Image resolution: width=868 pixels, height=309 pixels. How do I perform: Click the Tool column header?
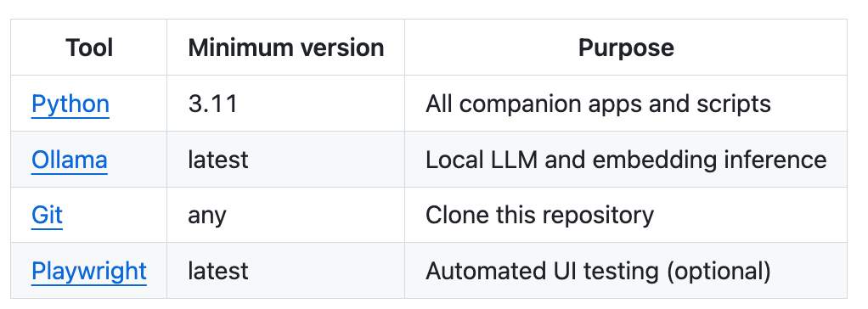point(89,48)
